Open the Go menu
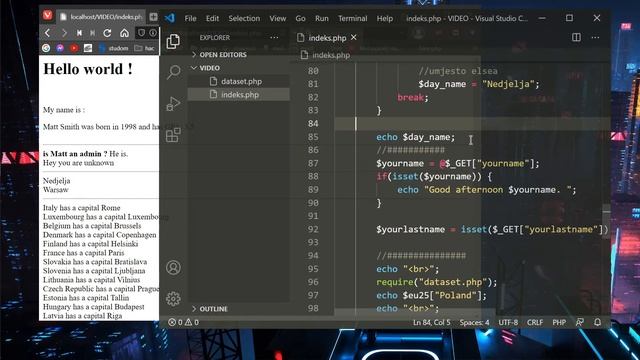The image size is (640, 360). click(300, 18)
